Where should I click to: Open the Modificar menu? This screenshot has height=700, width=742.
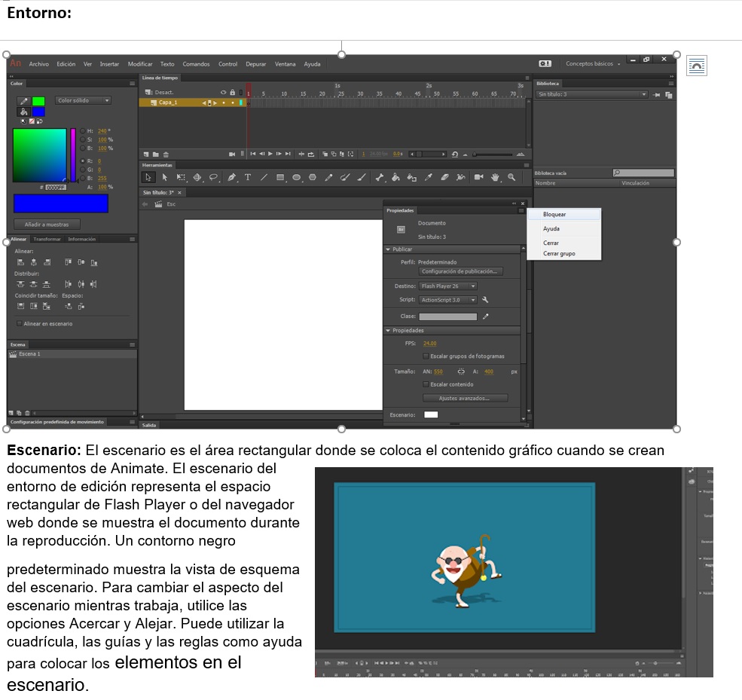(x=140, y=64)
